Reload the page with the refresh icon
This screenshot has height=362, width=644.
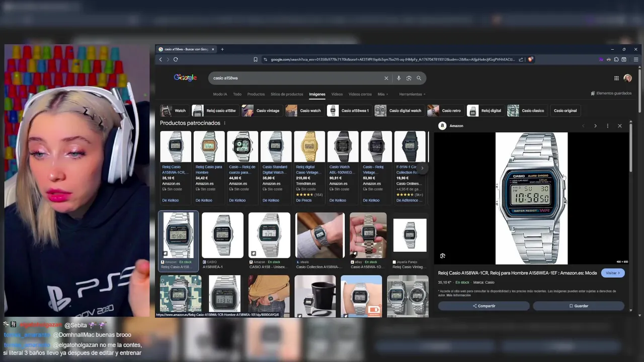[x=176, y=59]
